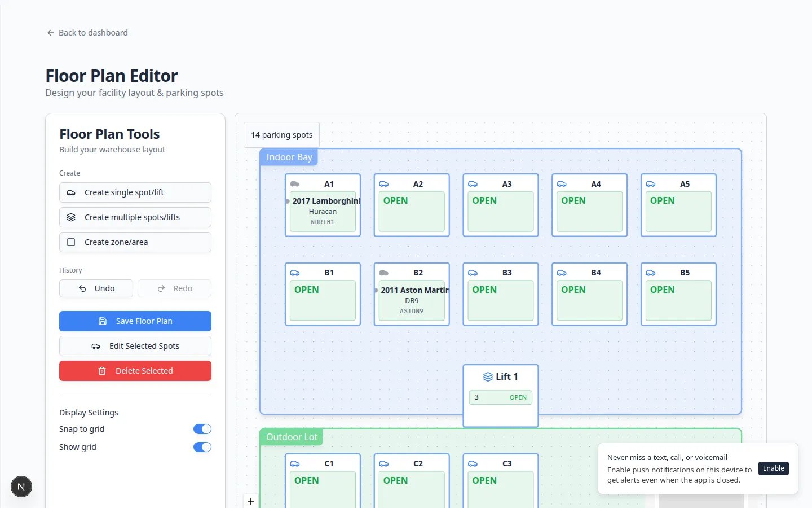Click the red Delete Selected button
The height and width of the screenshot is (508, 812).
coord(135,371)
